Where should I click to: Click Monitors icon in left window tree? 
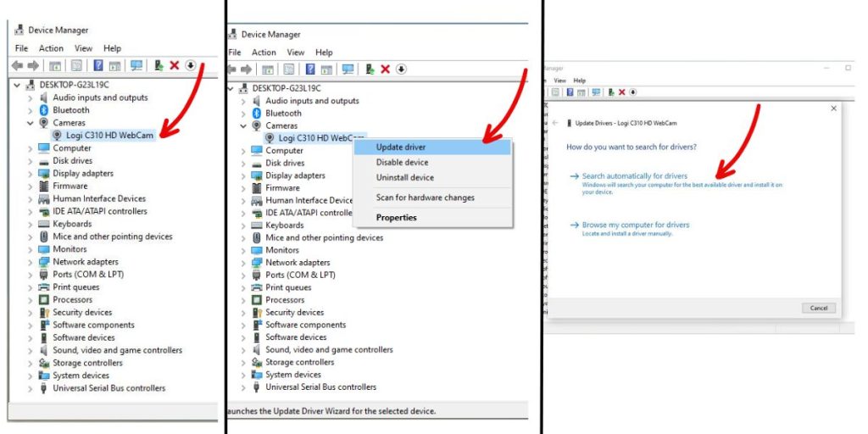44,249
